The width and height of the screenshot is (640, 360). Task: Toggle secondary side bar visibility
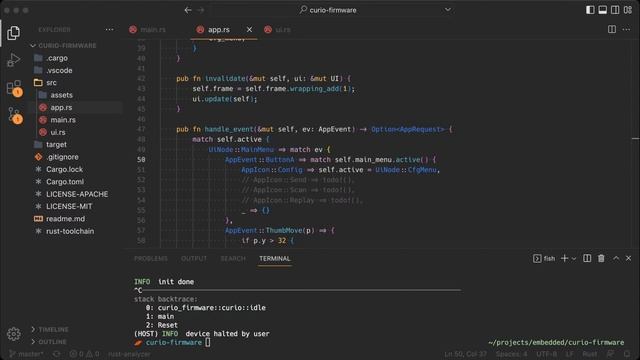point(615,10)
